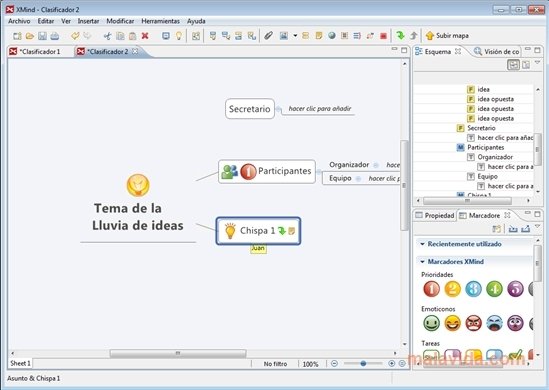This screenshot has height=390, width=549.
Task: Click the yellow Notes toolbar icon
Action: point(319,36)
